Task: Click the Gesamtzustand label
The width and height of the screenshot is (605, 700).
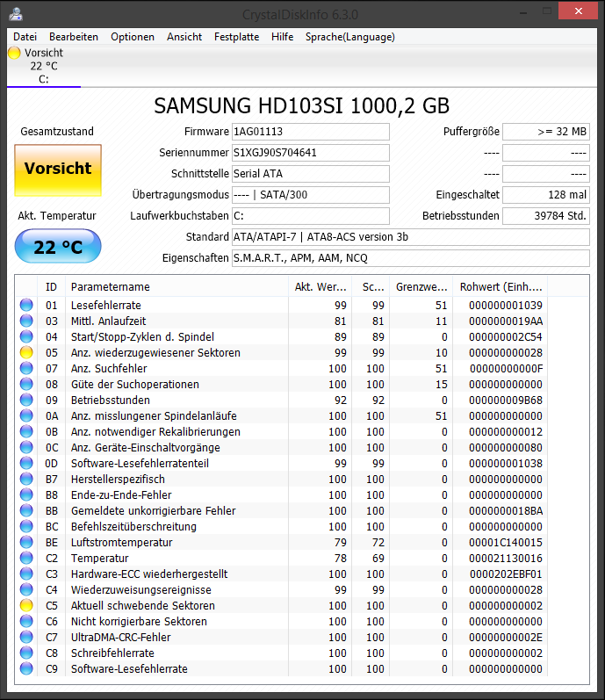Action: click(57, 132)
